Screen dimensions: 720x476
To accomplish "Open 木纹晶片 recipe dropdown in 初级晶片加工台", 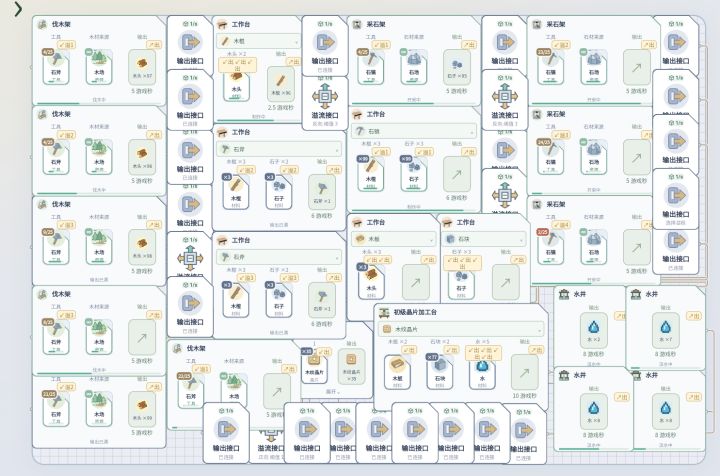I will tap(461, 329).
